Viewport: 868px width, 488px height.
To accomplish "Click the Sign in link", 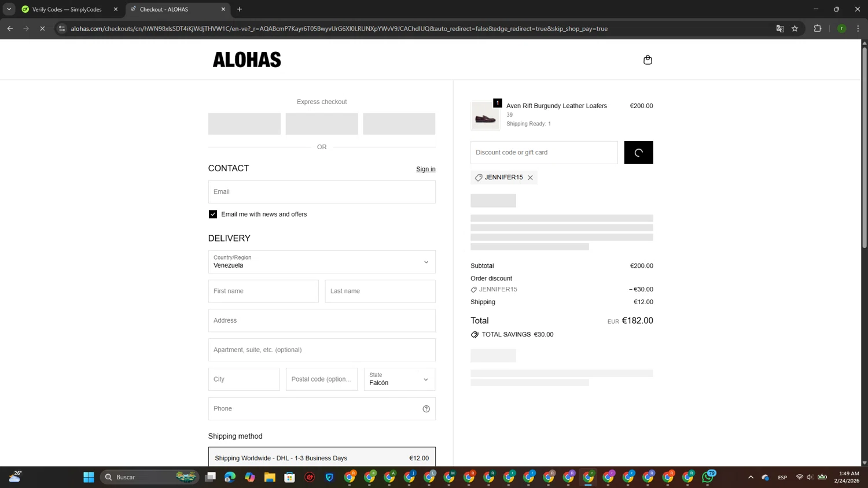I will [x=426, y=169].
